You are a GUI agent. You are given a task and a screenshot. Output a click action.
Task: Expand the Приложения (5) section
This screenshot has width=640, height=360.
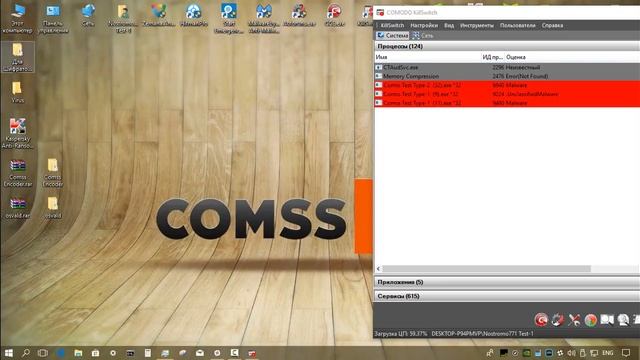pos(507,282)
